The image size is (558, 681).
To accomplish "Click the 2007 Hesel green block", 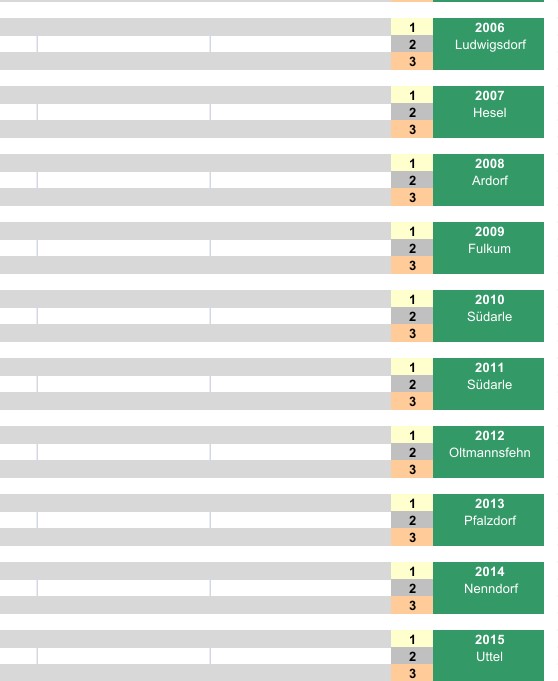I will click(488, 112).
